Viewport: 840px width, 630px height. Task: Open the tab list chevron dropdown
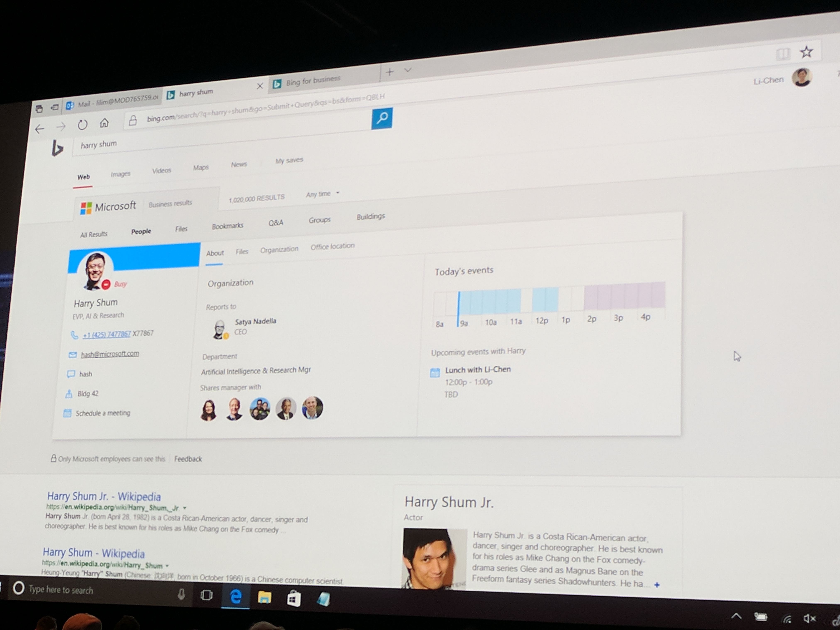pos(408,70)
